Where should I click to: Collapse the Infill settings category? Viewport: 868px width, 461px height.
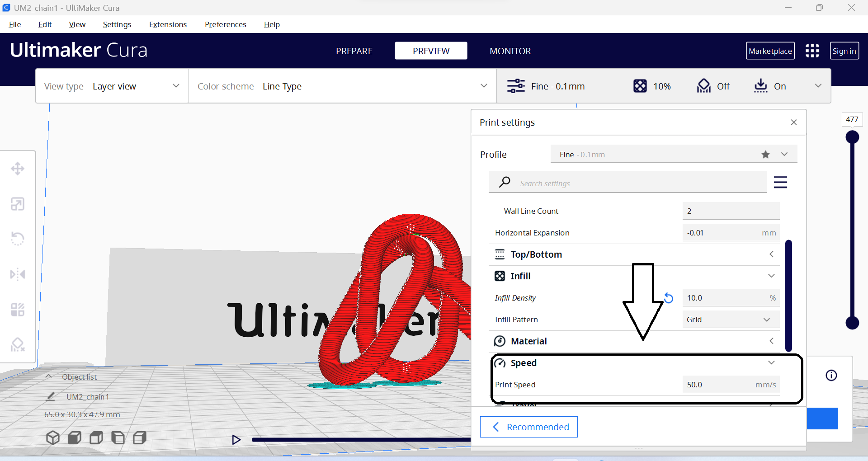tap(635, 276)
